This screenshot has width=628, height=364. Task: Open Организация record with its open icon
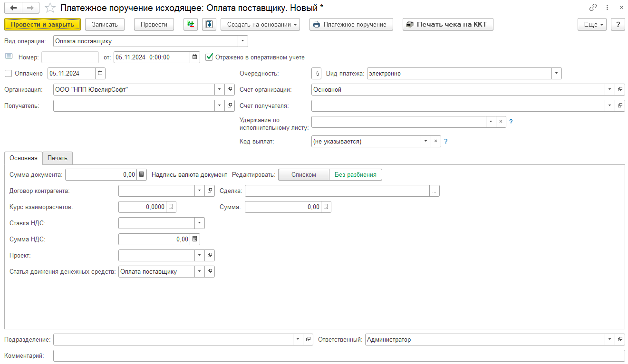[230, 89]
